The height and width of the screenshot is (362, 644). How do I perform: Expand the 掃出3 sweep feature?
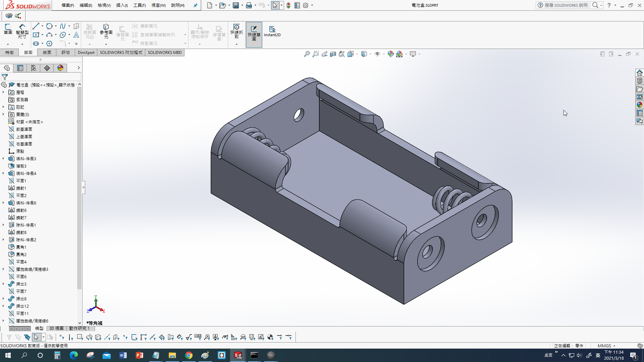tap(3, 284)
